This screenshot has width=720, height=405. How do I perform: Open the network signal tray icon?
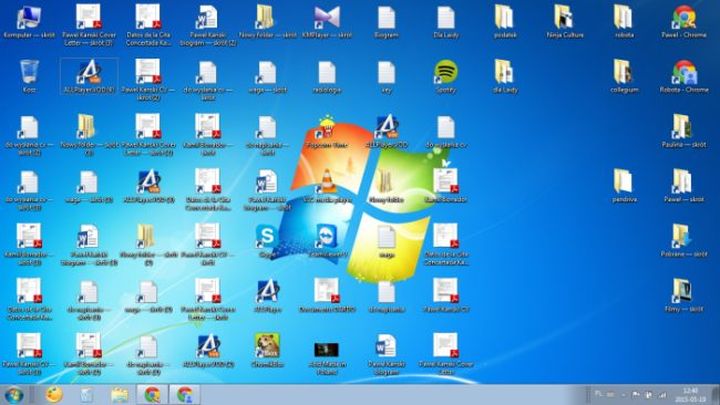pos(662,395)
